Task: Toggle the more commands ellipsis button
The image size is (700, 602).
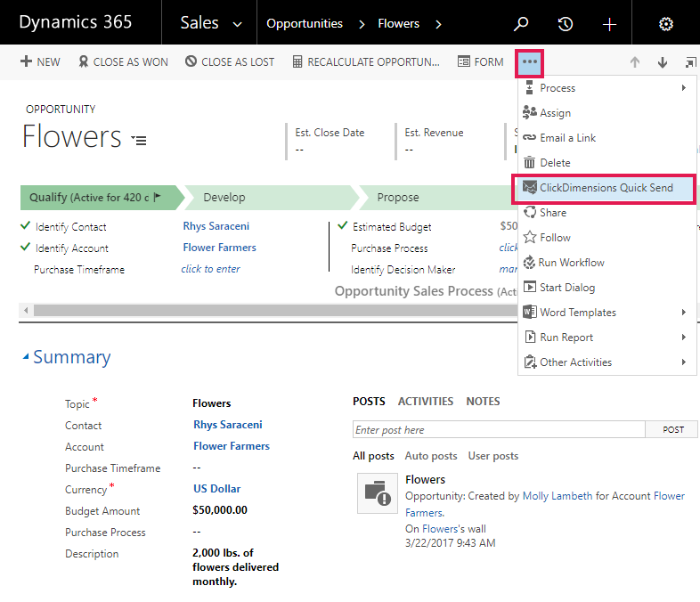Action: (x=530, y=62)
